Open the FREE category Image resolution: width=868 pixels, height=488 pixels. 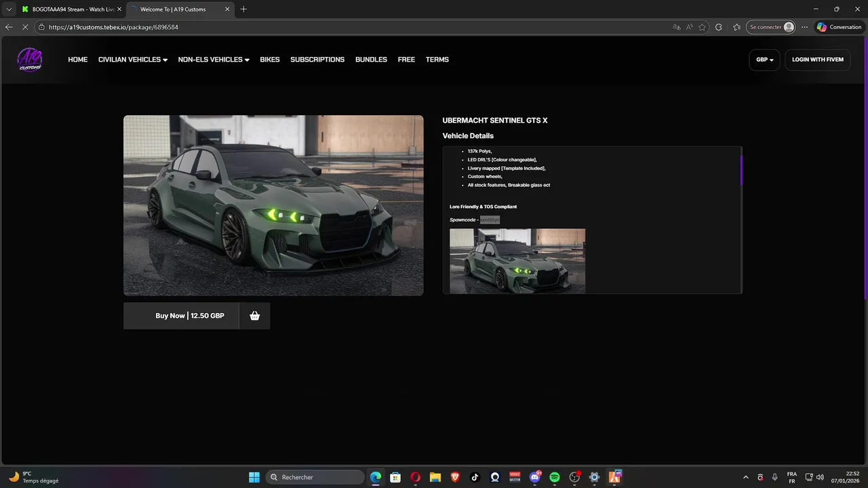pyautogui.click(x=406, y=60)
